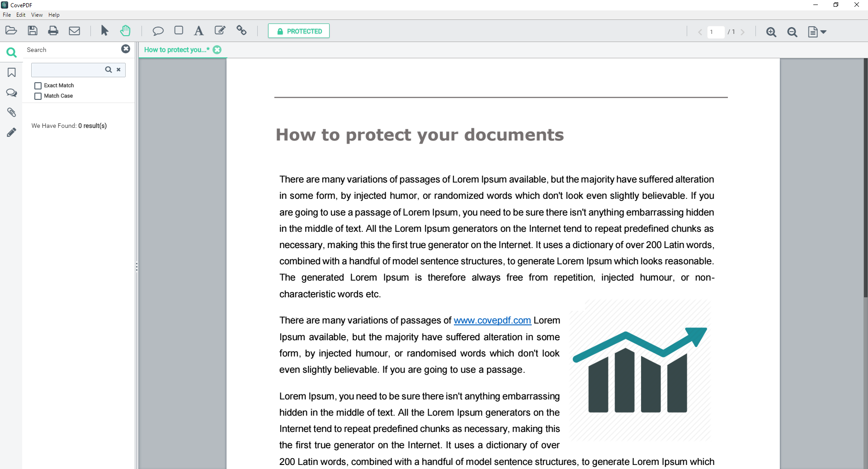868x469 pixels.
Task: Open the Help menu
Action: click(x=54, y=15)
